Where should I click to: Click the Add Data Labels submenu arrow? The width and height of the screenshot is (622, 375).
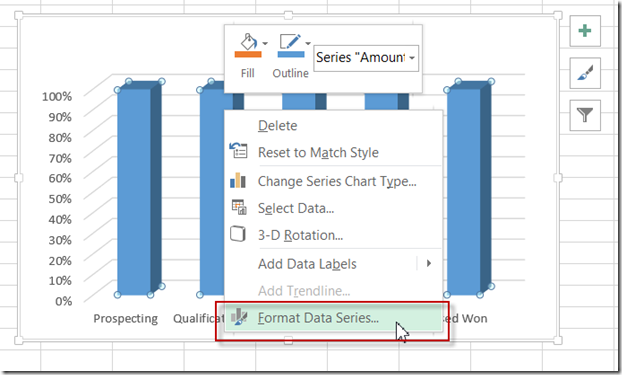[429, 263]
